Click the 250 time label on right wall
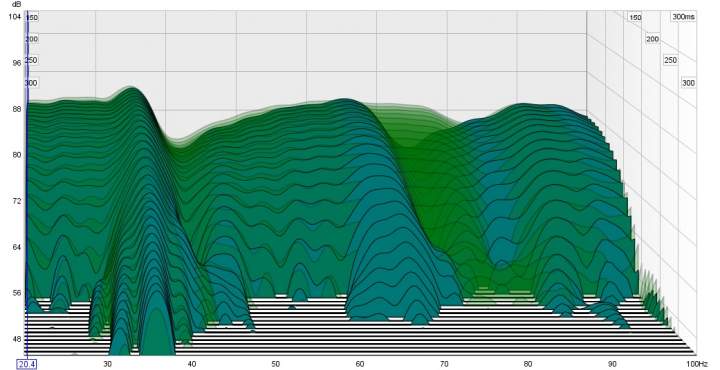The height and width of the screenshot is (370, 720). (x=670, y=60)
